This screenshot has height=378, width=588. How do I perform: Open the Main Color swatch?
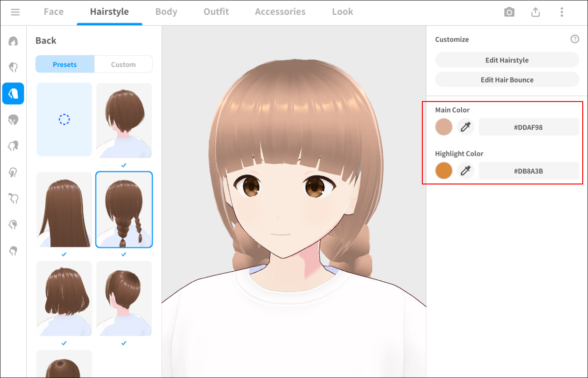pos(444,127)
